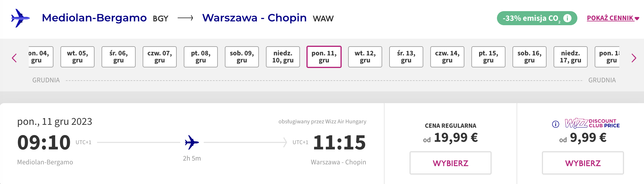644x184 pixels.
Task: Switch to wt. 12, gru date
Action: coord(365,57)
